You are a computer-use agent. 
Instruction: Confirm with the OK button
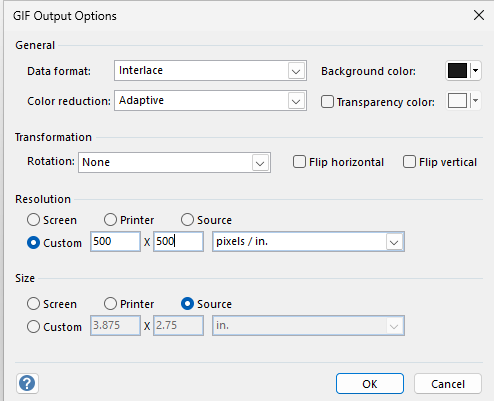pos(370,384)
